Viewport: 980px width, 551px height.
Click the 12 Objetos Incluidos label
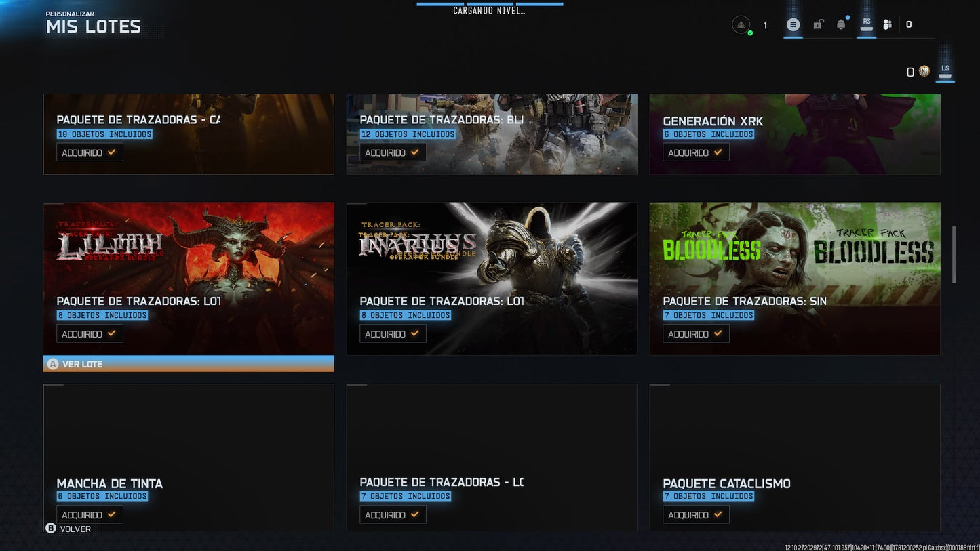point(408,134)
